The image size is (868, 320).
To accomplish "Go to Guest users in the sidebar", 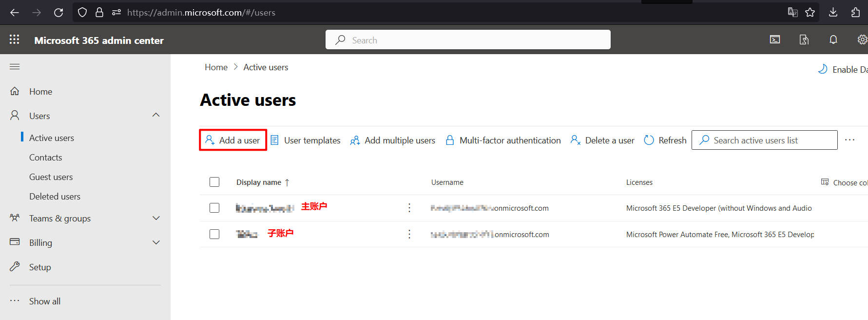I will (51, 177).
